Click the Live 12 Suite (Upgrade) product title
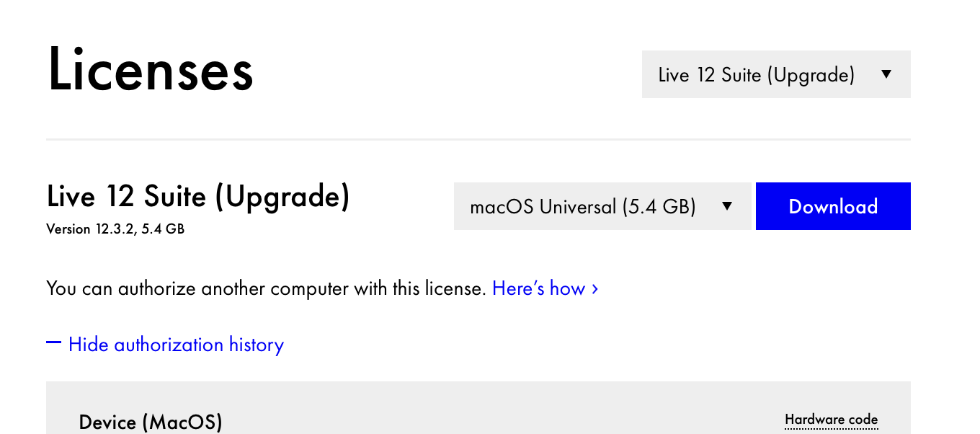 pyautogui.click(x=198, y=196)
